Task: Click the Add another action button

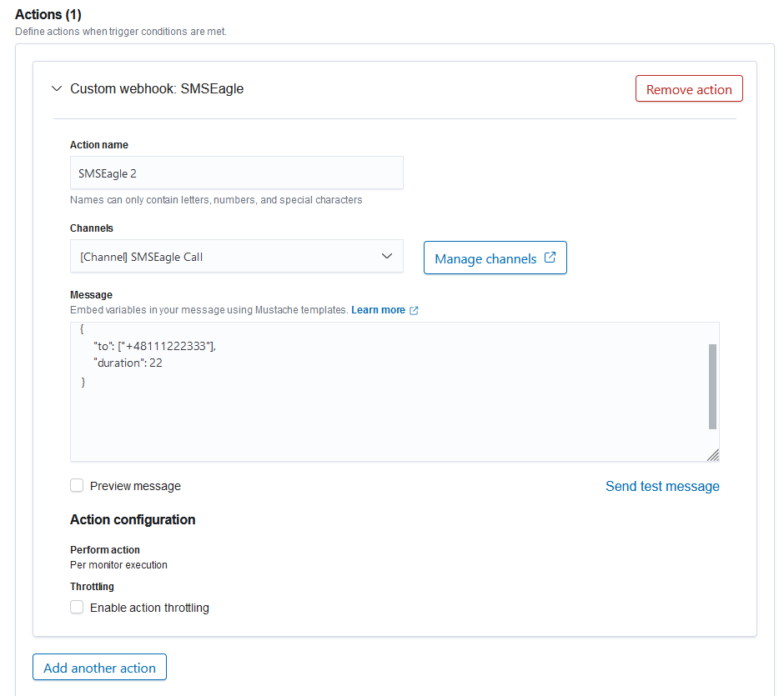Action: pos(99,668)
